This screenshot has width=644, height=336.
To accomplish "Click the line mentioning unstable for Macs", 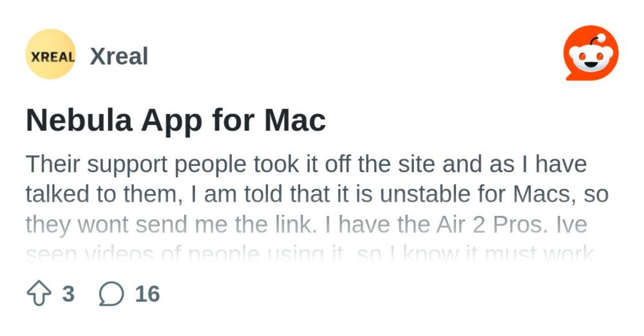I will [317, 194].
